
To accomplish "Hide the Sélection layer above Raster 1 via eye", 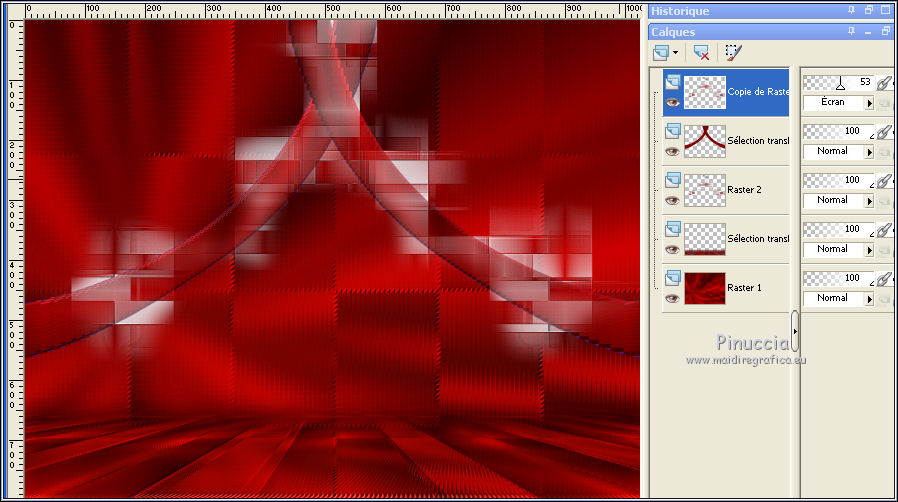I will click(672, 250).
